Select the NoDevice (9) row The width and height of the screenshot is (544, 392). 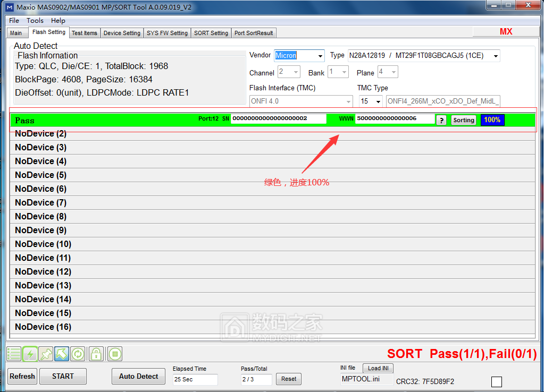[x=272, y=231]
